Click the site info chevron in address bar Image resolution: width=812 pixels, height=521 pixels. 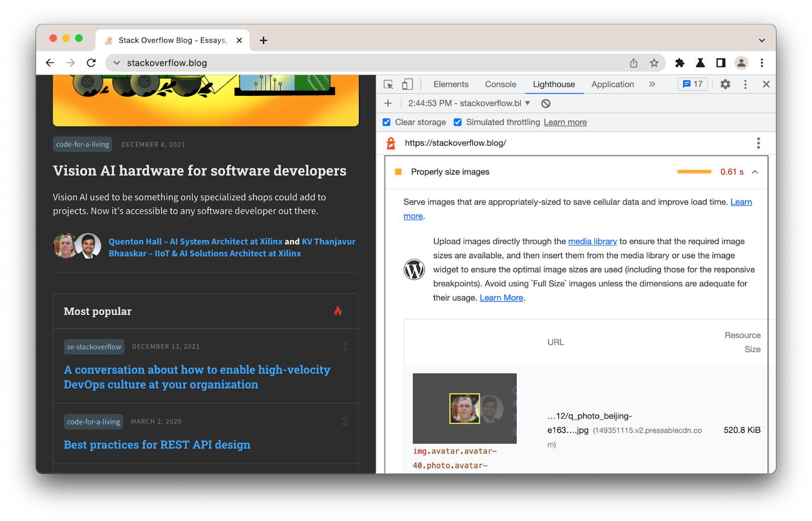(117, 63)
